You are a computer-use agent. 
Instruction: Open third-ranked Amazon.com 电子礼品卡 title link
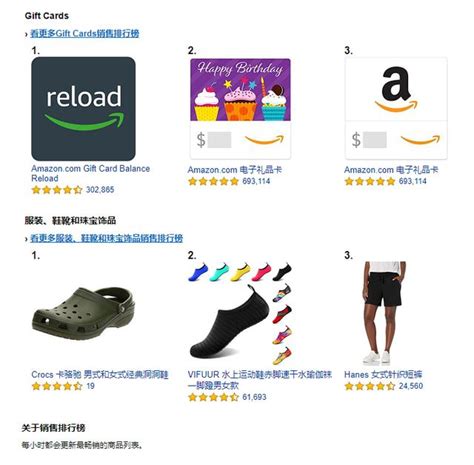pyautogui.click(x=391, y=170)
